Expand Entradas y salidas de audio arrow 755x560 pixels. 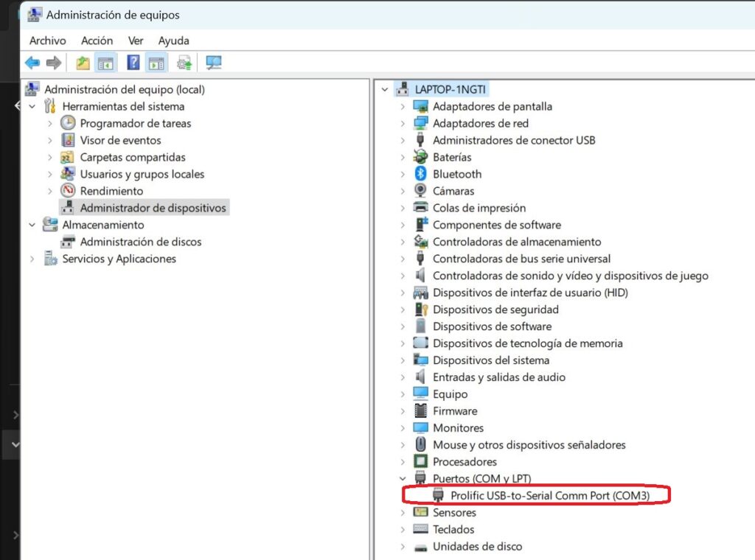pyautogui.click(x=403, y=377)
